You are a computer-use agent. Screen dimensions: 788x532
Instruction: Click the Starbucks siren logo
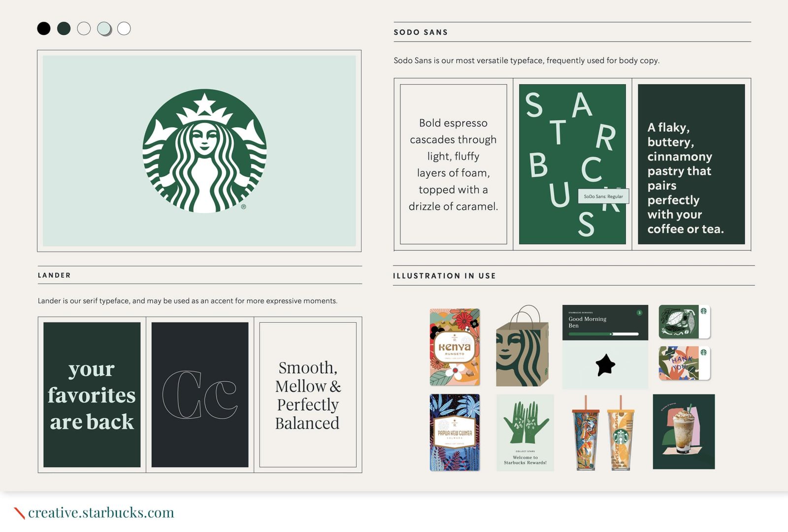pyautogui.click(x=204, y=151)
